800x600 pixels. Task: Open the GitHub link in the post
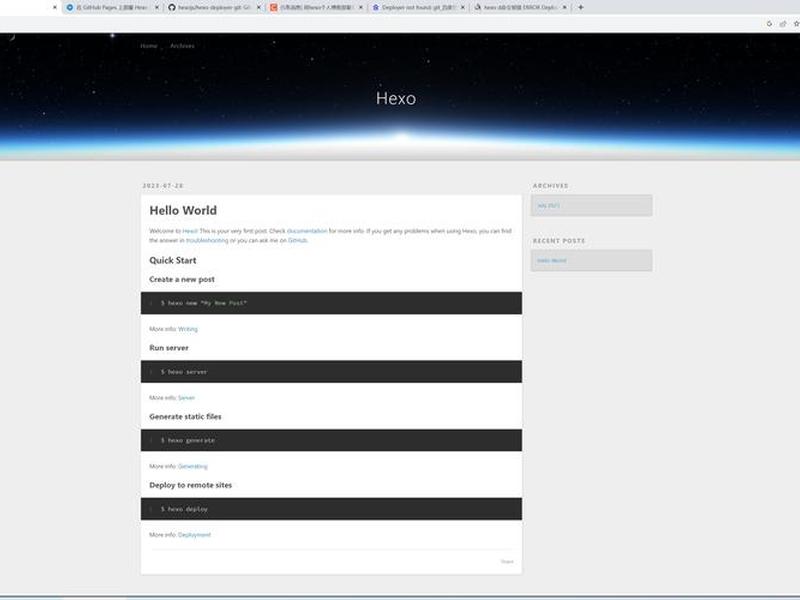coord(297,240)
